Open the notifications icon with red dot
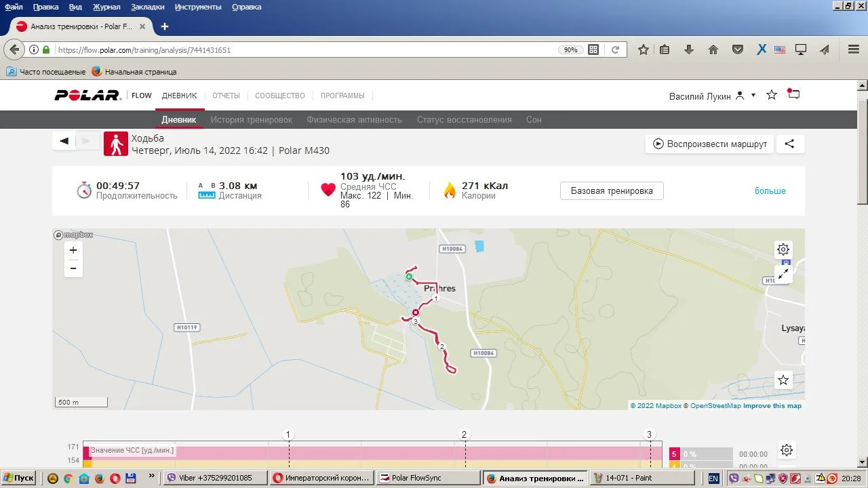This screenshot has height=488, width=868. (x=793, y=94)
